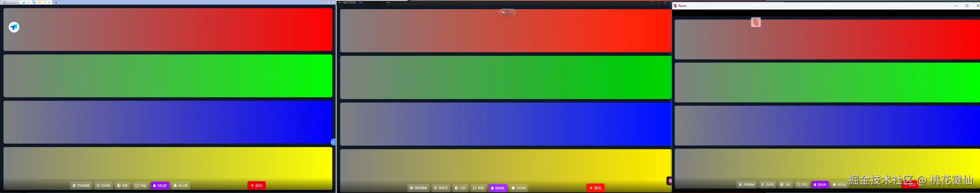Select 色彩条 in the 102172765 window

pos(441,188)
